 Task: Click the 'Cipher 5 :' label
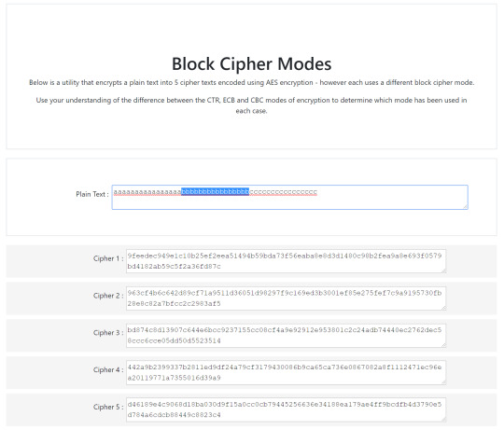108,407
